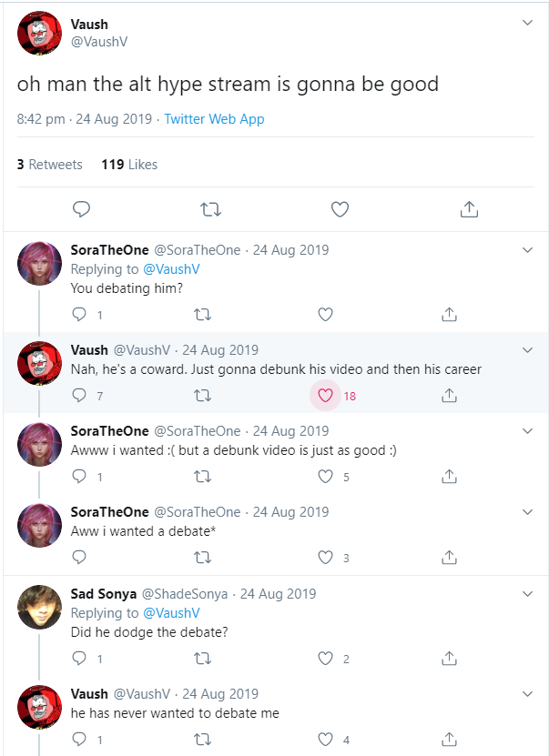The image size is (549, 756).
Task: Expand options chevron on Sad Sonya's reply
Action: [527, 594]
